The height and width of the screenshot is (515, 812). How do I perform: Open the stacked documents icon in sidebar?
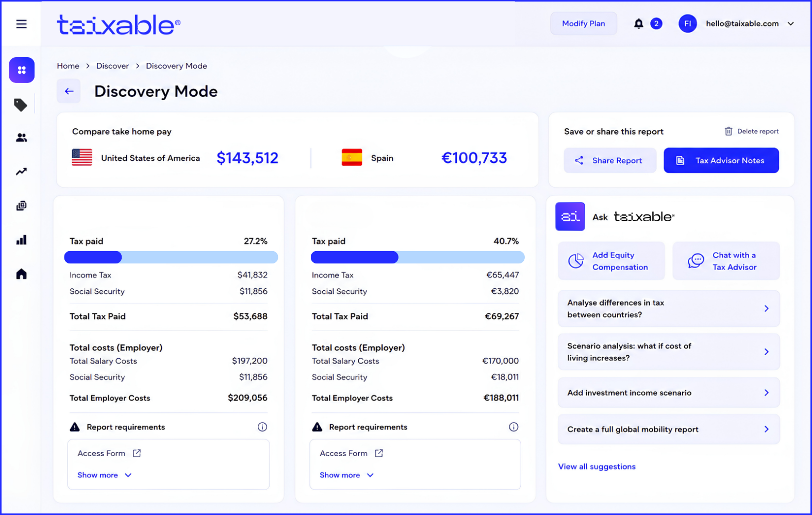(x=21, y=206)
